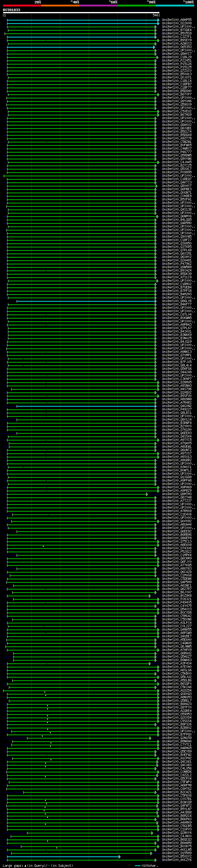
Task: Click the short cyan bar for UniRef100_B5XGY2
Action: tap(64, 857)
